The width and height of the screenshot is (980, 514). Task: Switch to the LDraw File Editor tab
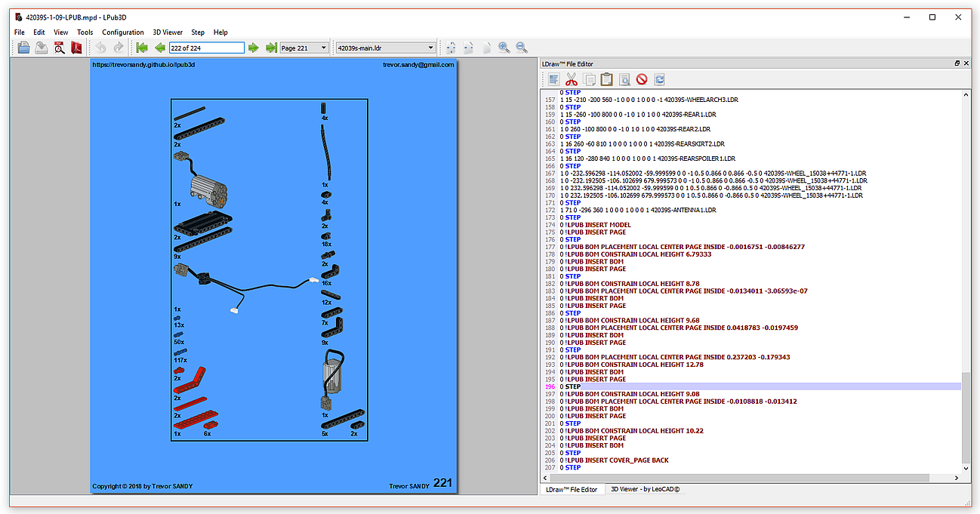pyautogui.click(x=572, y=490)
